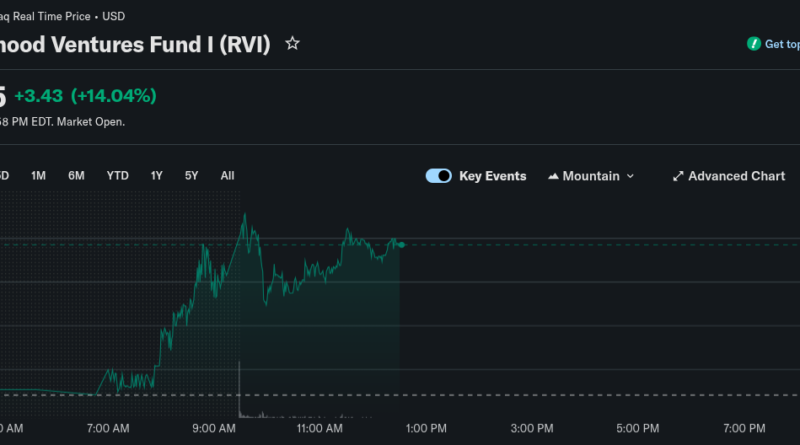Screen dimensions: 800x445
Task: Click the price change +3.43 (+14.04%) text
Action: (x=85, y=96)
